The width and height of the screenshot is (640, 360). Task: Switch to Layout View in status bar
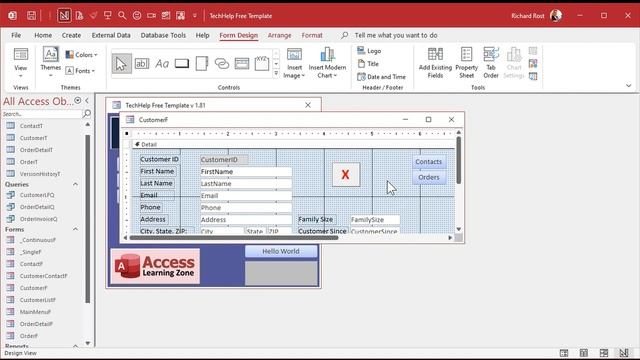(604, 353)
